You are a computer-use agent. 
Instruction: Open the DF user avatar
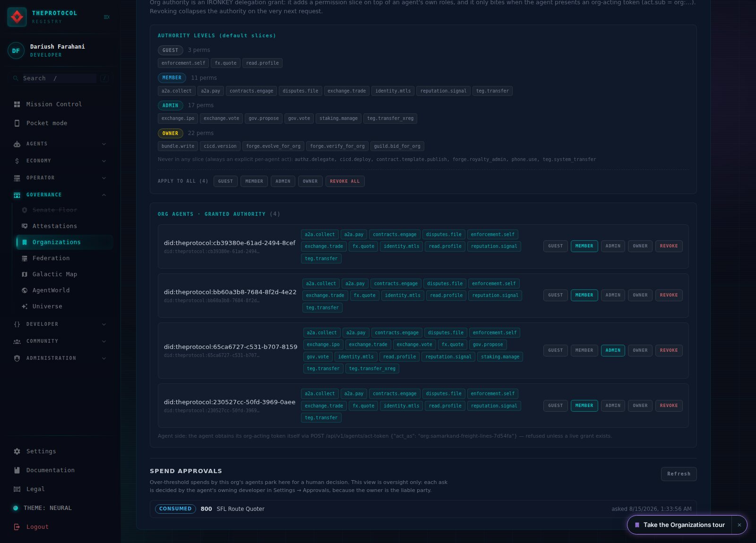pyautogui.click(x=16, y=51)
